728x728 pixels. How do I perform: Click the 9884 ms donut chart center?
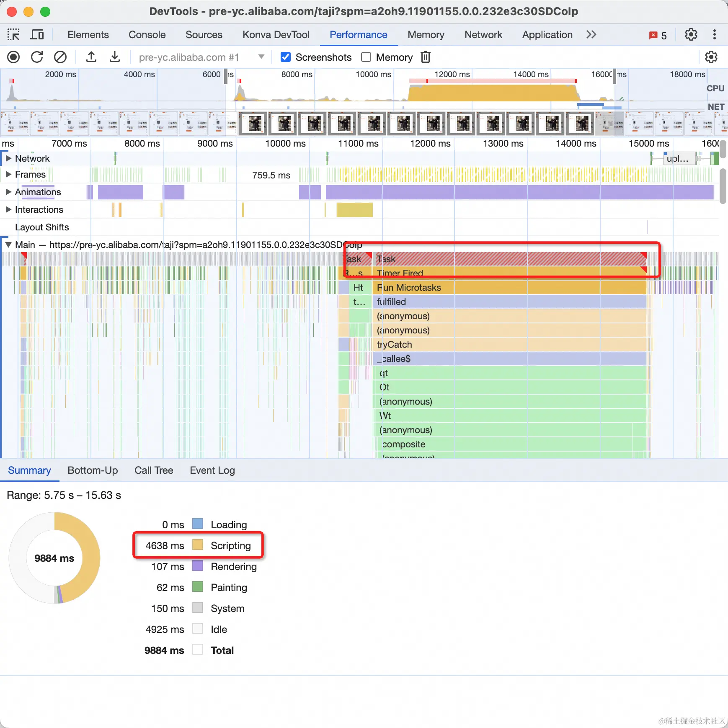[54, 558]
